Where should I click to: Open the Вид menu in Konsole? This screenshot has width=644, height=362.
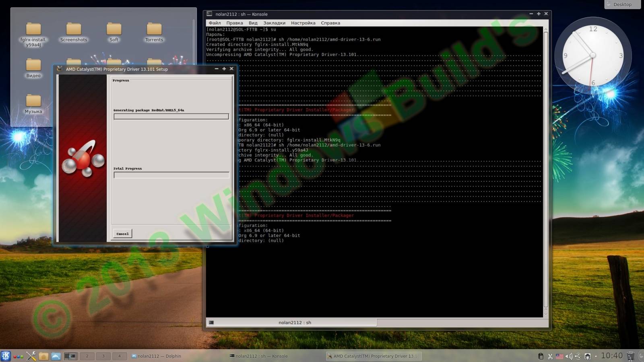[253, 23]
